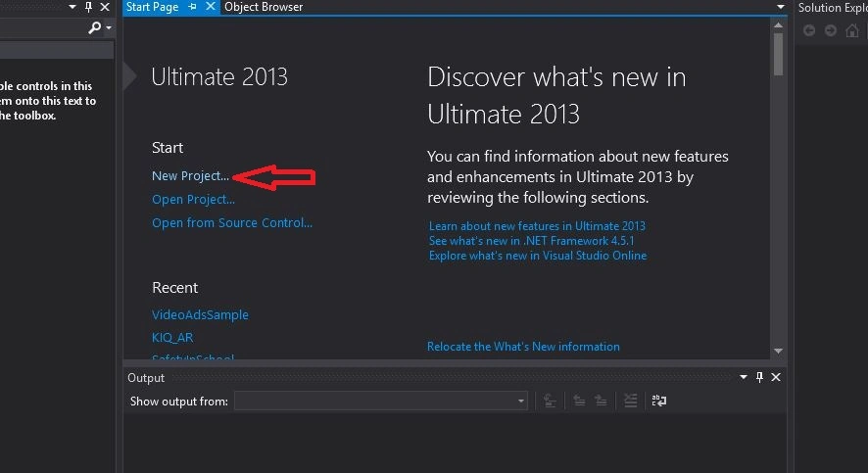Screen dimensions: 868x473
Task: Explore what's new in Visual Studio Online
Action: pyautogui.click(x=538, y=256)
